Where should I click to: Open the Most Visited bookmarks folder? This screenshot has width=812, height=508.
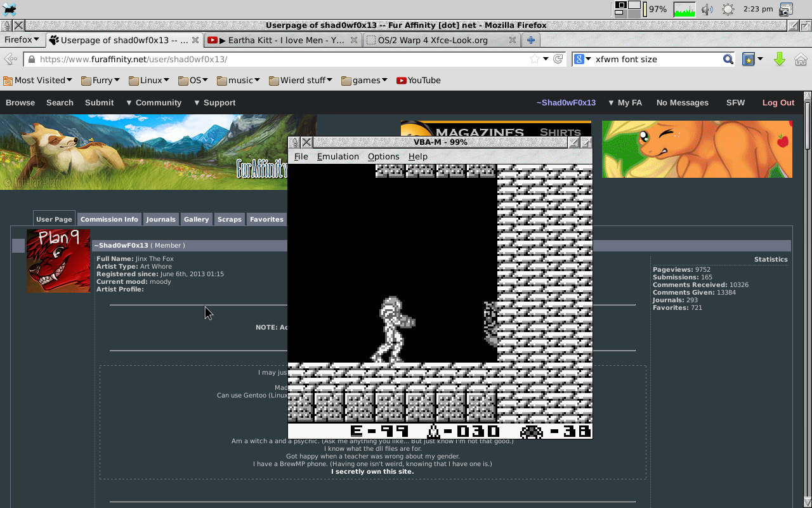pyautogui.click(x=37, y=80)
